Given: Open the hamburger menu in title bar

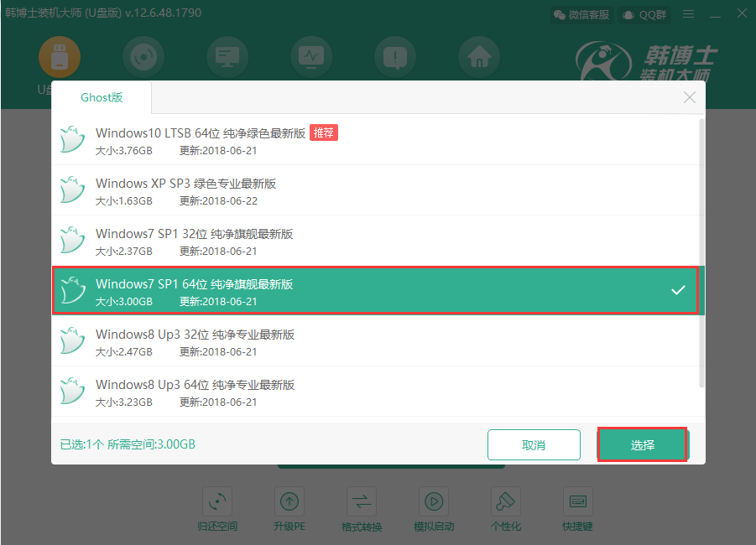Looking at the screenshot, I should coord(688,14).
